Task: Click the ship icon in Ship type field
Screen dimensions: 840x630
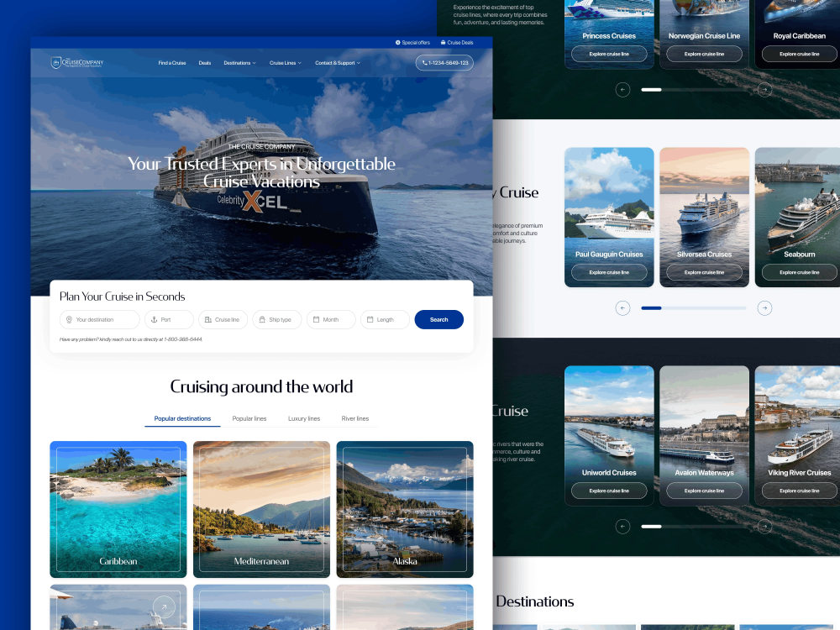Action: (x=262, y=319)
